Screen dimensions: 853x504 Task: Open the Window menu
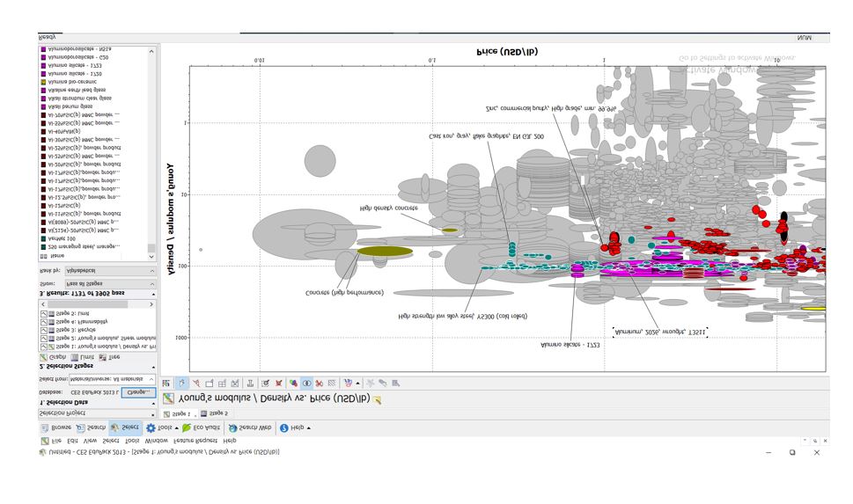156,441
